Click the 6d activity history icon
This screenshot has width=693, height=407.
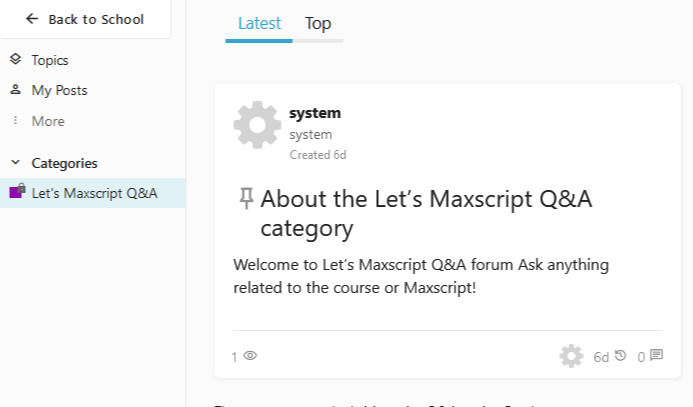click(x=621, y=355)
